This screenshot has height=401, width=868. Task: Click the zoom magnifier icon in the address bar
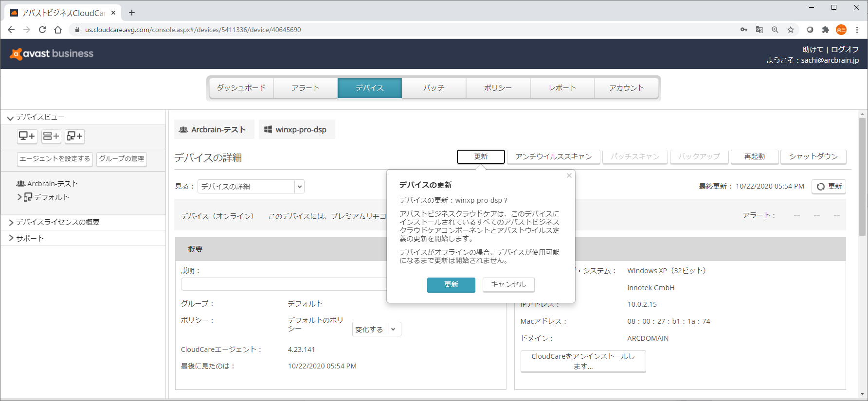pos(775,30)
